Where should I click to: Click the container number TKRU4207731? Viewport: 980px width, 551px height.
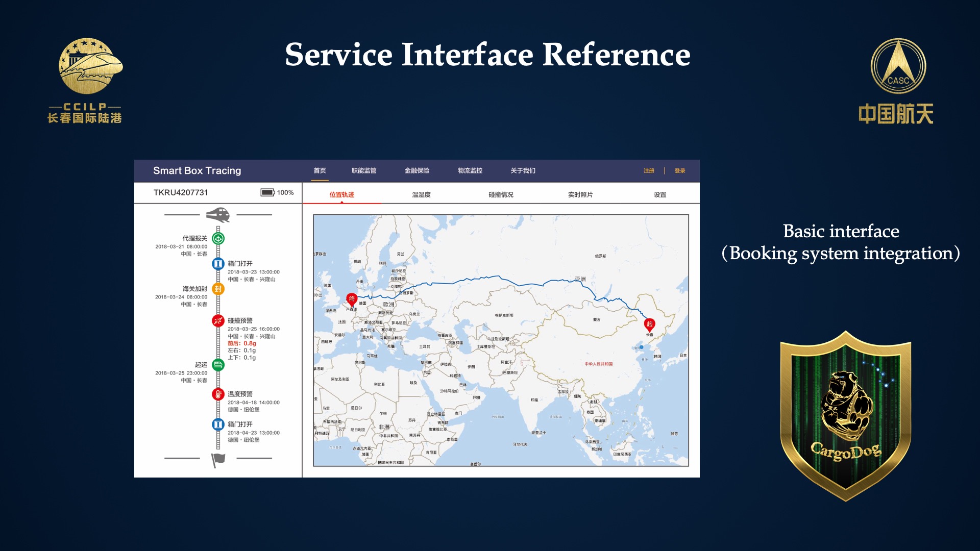click(x=181, y=192)
